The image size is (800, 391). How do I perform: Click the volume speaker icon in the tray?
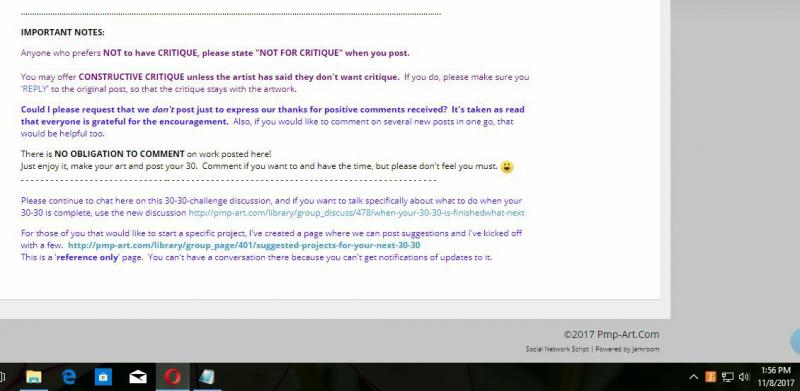click(x=744, y=377)
